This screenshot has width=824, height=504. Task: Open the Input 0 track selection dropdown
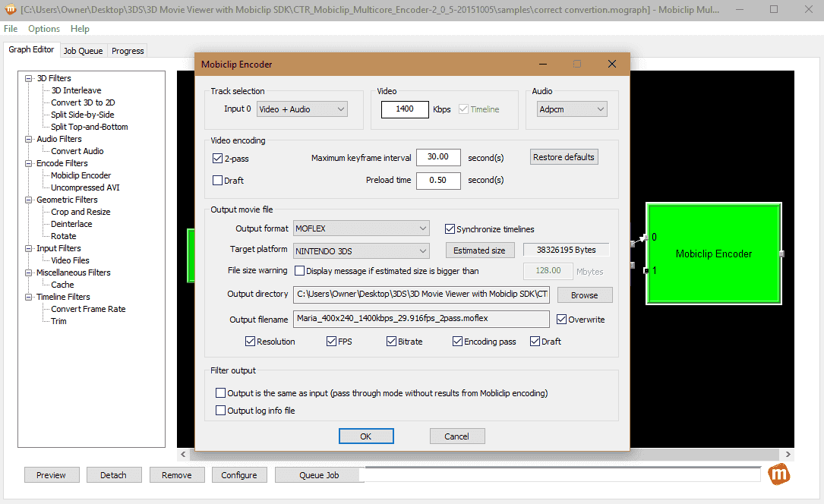[x=302, y=109]
